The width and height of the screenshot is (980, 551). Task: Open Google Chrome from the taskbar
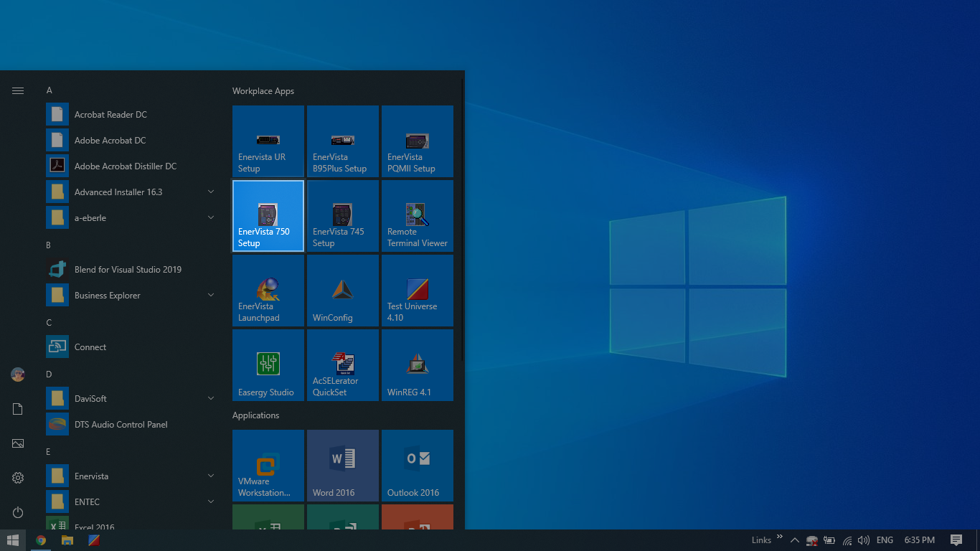(40, 540)
